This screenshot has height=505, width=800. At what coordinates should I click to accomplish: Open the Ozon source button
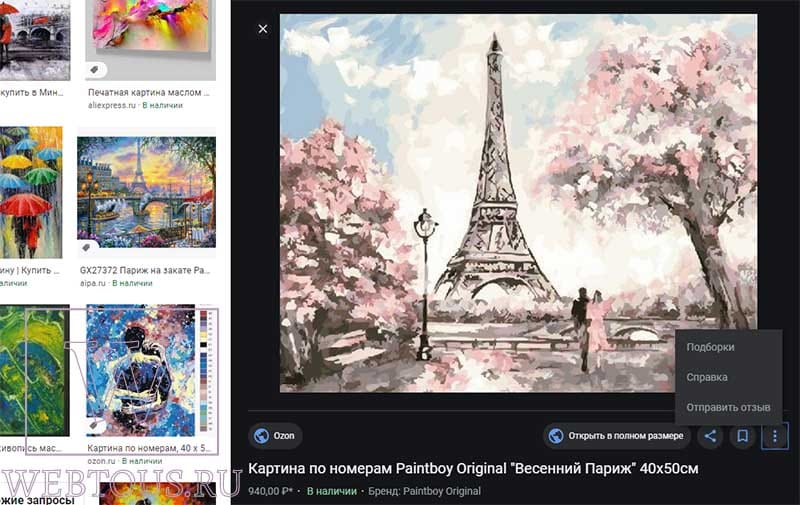276,436
